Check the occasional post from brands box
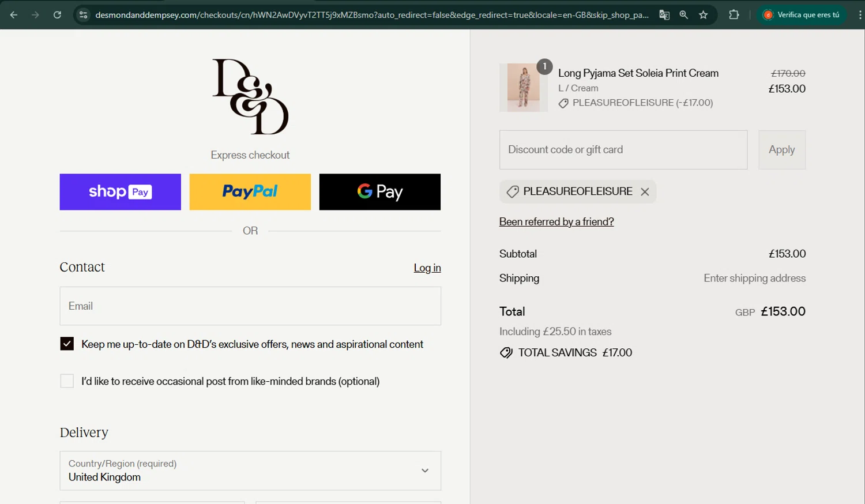The image size is (865, 504). [x=67, y=381]
